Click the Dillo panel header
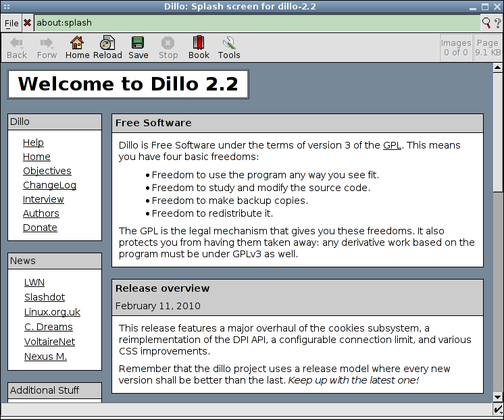 [x=55, y=122]
